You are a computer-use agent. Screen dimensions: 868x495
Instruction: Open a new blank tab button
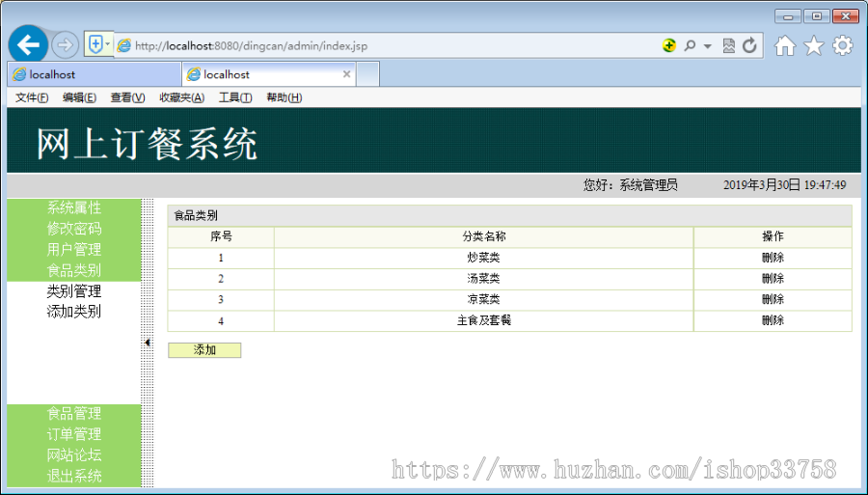click(x=367, y=74)
